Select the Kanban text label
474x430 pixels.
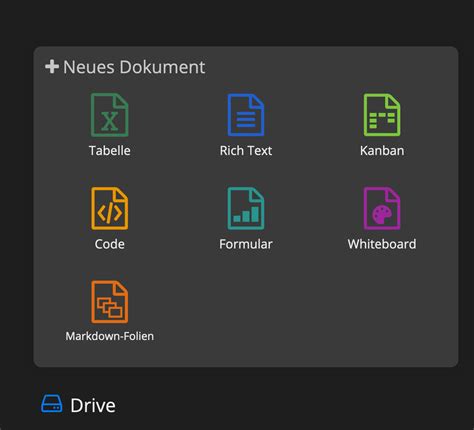tap(382, 151)
